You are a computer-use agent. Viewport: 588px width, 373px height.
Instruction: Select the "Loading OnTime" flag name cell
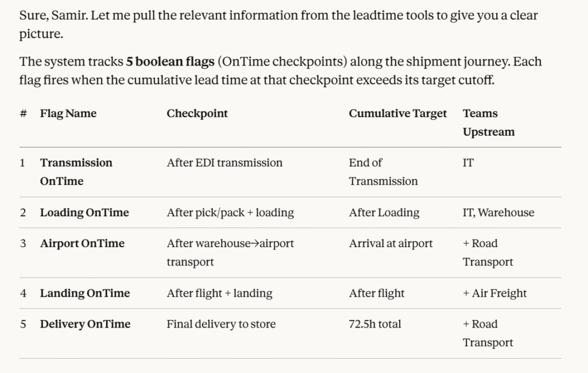pos(84,213)
